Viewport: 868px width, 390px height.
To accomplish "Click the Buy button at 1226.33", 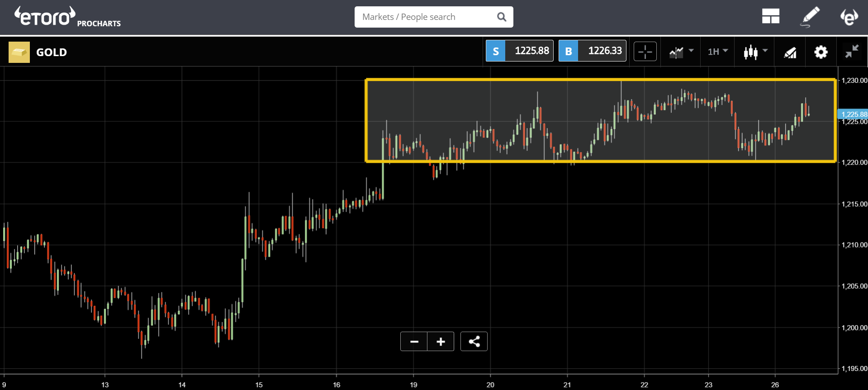I will coord(593,51).
